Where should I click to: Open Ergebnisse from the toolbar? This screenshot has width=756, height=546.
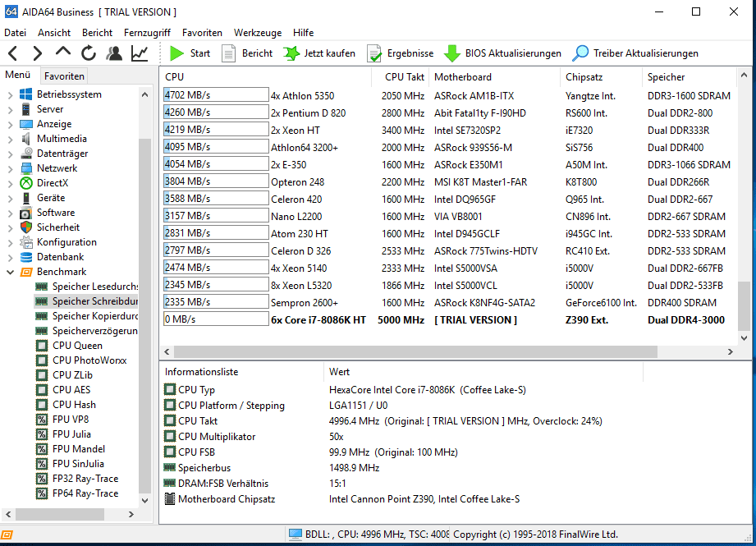click(401, 53)
